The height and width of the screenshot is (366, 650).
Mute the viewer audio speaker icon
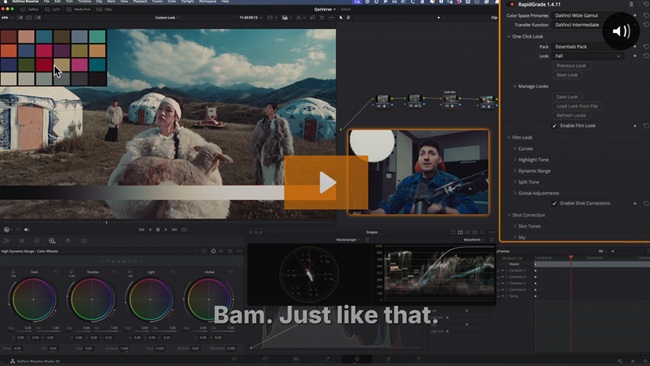(27, 230)
